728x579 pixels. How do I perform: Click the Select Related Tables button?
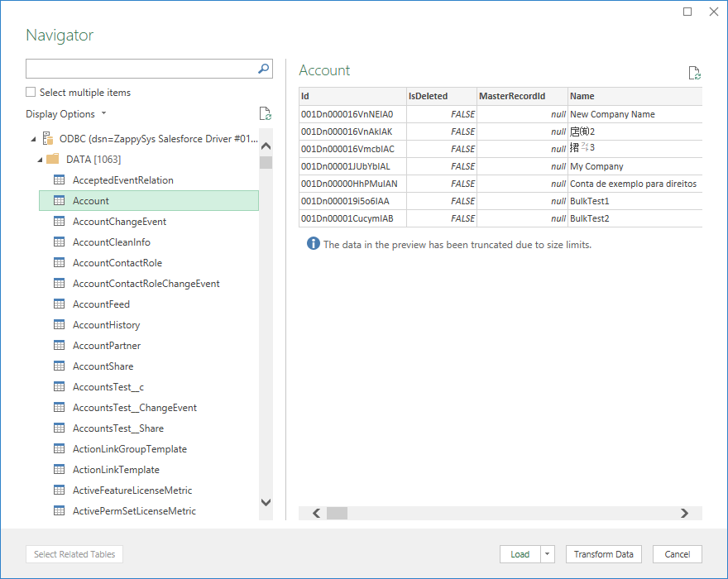(x=74, y=554)
